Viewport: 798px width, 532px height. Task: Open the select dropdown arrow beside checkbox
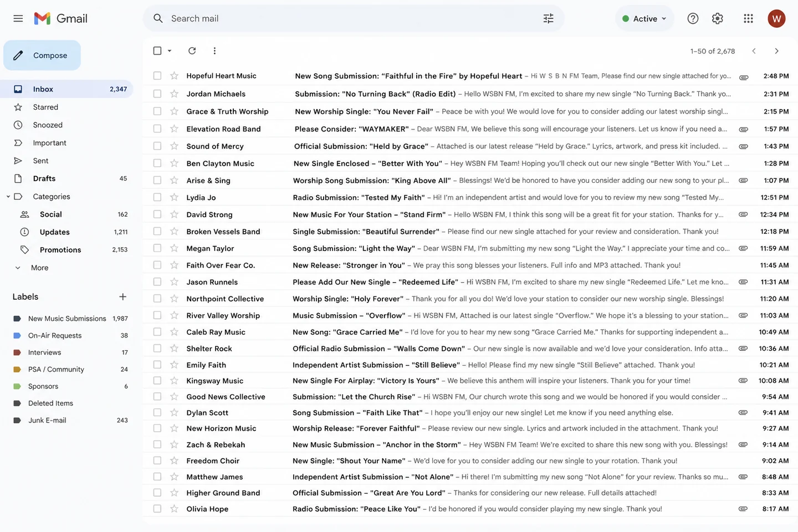pos(170,51)
